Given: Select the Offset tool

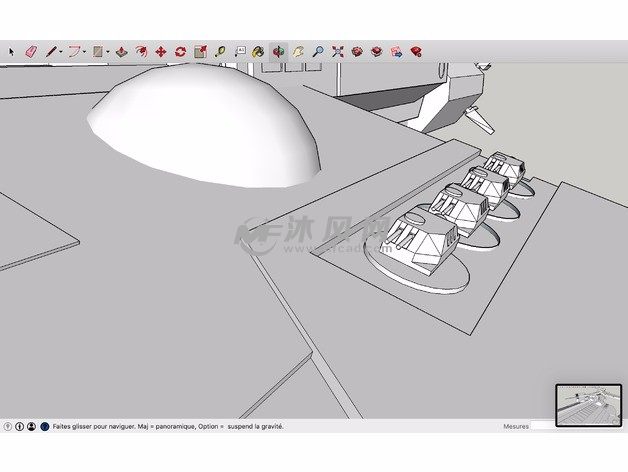Looking at the screenshot, I should (x=141, y=50).
